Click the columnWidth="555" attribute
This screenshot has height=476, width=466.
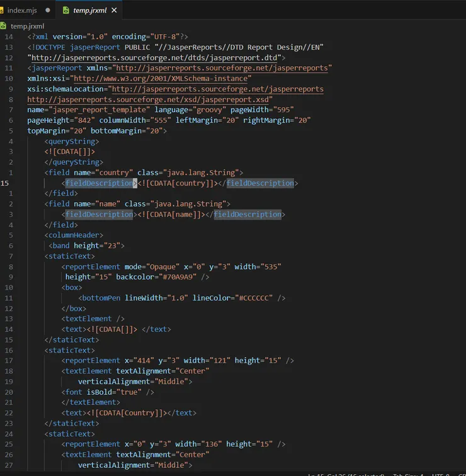tap(135, 120)
